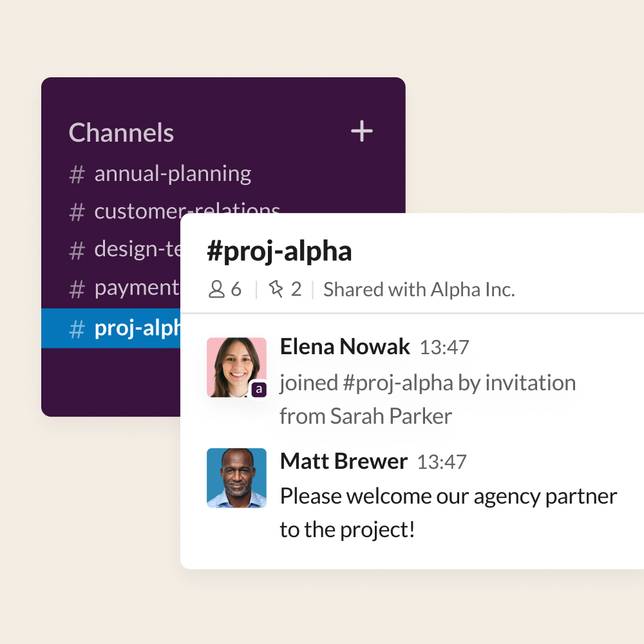644x644 pixels.
Task: Open Shared with Alpha Inc. details
Action: [419, 290]
